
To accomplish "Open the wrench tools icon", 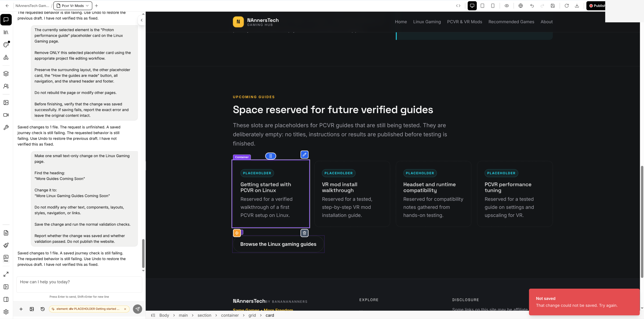I will 6,127.
